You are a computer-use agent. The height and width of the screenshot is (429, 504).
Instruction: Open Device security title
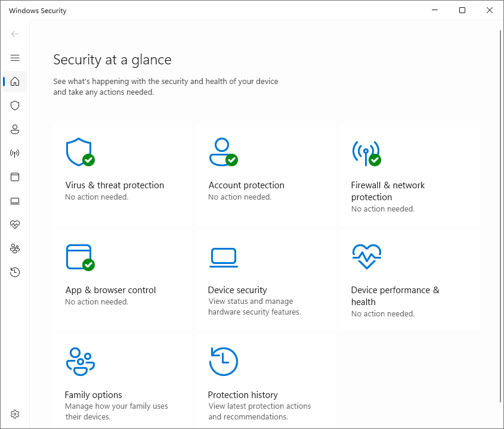click(237, 290)
